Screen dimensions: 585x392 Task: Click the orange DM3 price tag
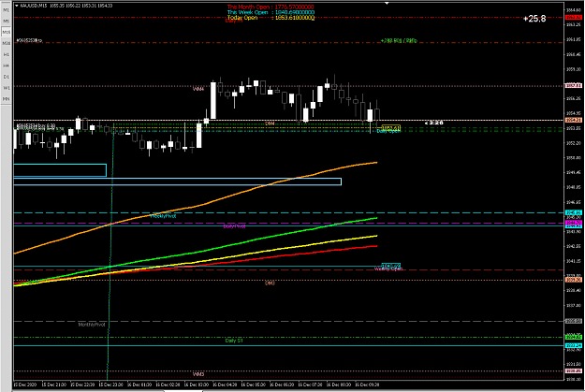click(574, 280)
